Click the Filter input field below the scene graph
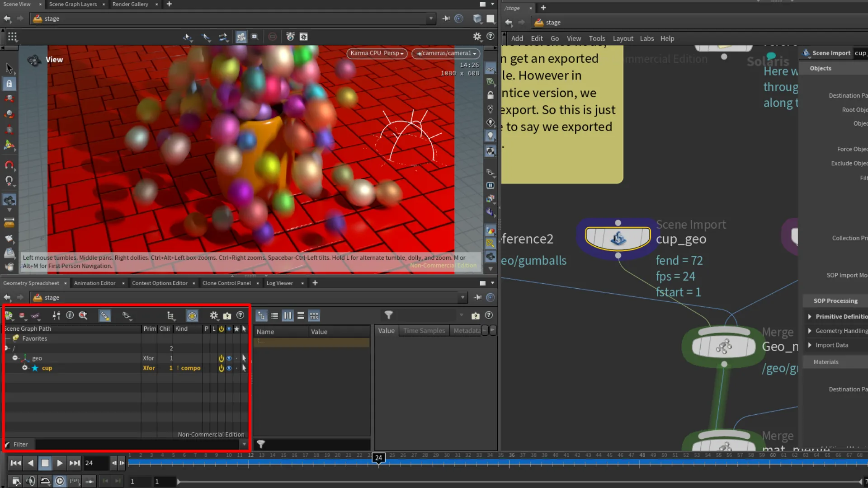This screenshot has width=868, height=488. 136,444
